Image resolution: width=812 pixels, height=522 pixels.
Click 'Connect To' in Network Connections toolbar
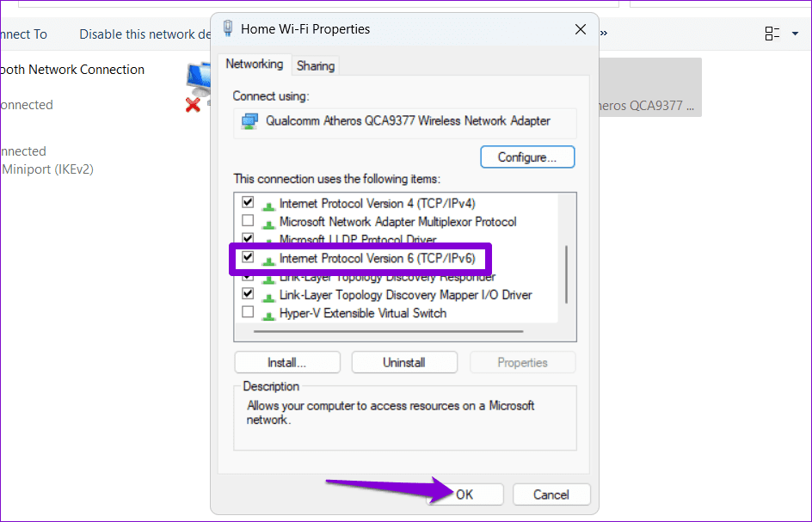tap(24, 34)
